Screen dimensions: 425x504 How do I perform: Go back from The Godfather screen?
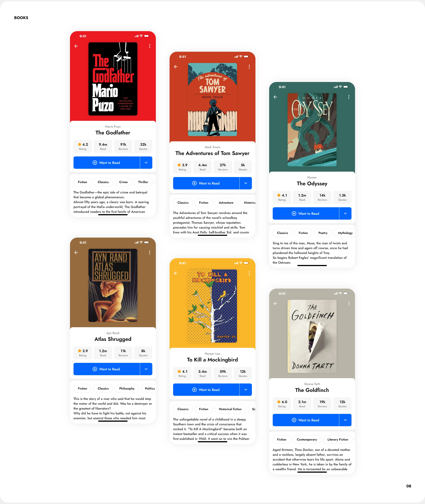click(76, 46)
